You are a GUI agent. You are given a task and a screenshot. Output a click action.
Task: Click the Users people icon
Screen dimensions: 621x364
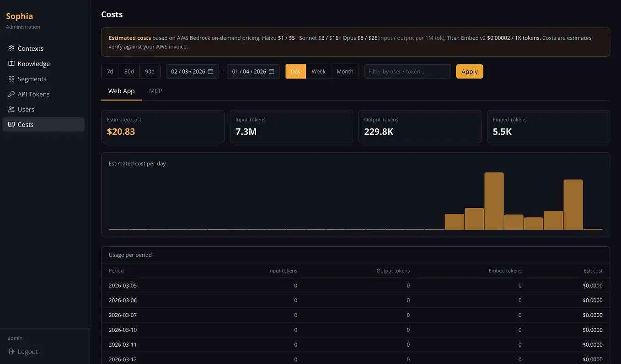click(11, 109)
